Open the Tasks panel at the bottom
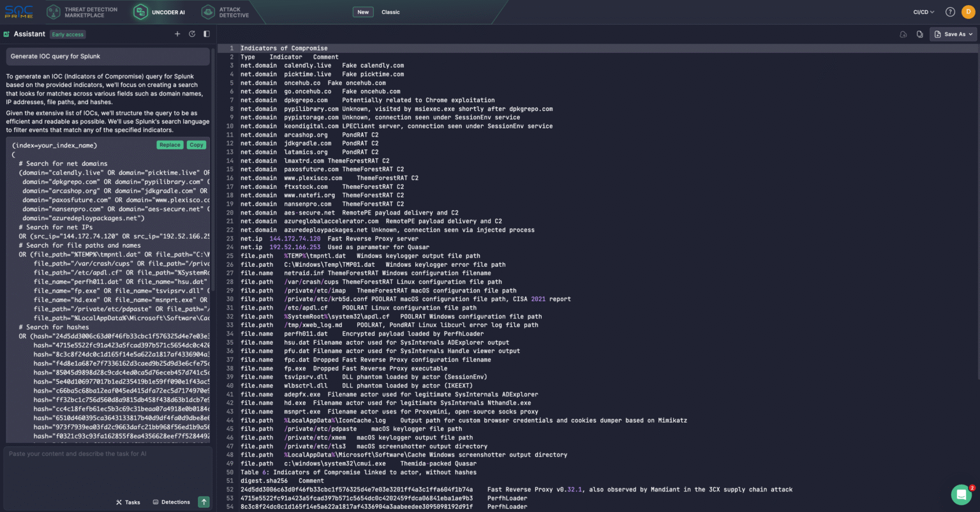Viewport: 980px width, 512px height. (128, 502)
